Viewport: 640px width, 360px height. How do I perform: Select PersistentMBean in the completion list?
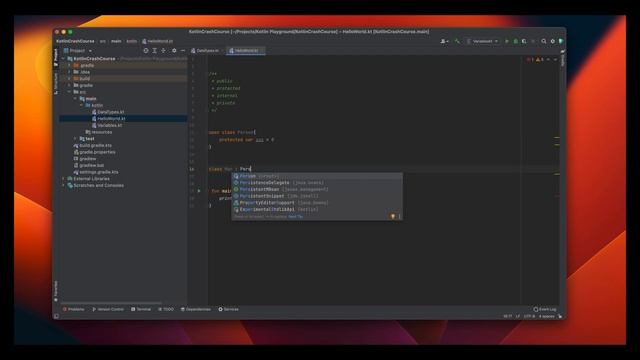tap(317, 189)
